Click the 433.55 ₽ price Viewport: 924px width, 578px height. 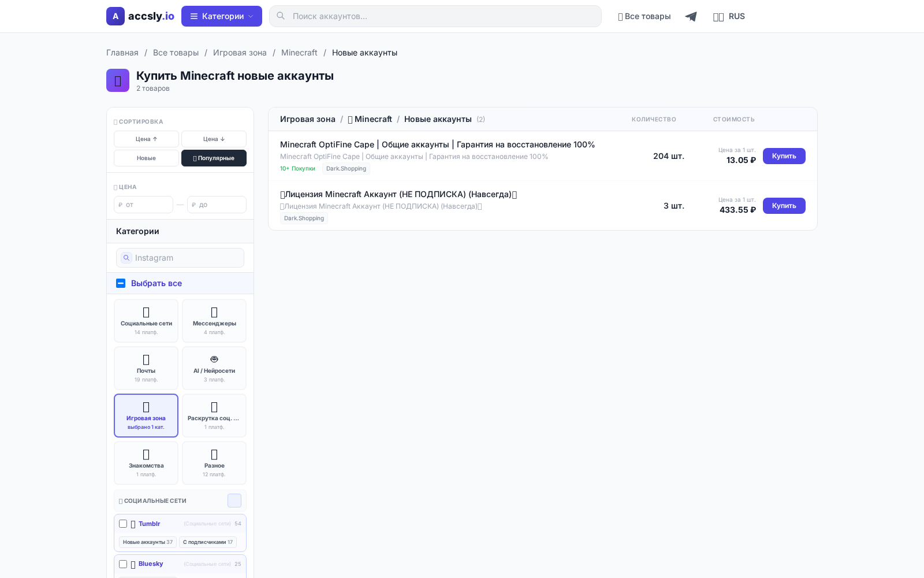[737, 210]
